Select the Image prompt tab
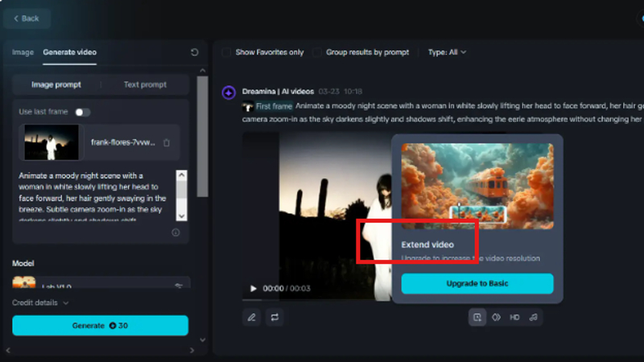Screen dimensions: 644x362 tap(56, 84)
